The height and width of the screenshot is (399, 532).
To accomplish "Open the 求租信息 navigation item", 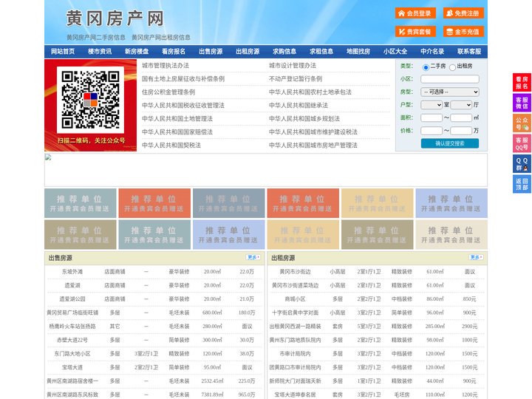I will (x=321, y=52).
